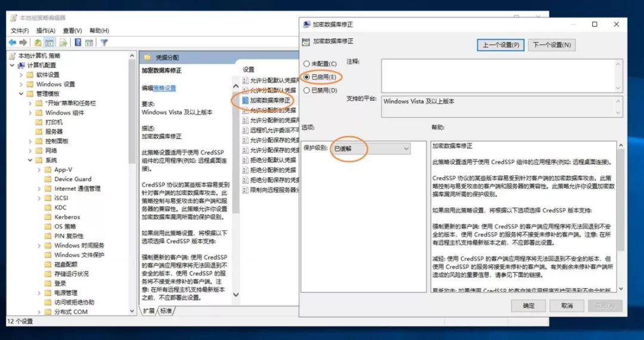Click the Export List toolbar icon
Viewport: 644px width, 340px height.
(x=63, y=42)
